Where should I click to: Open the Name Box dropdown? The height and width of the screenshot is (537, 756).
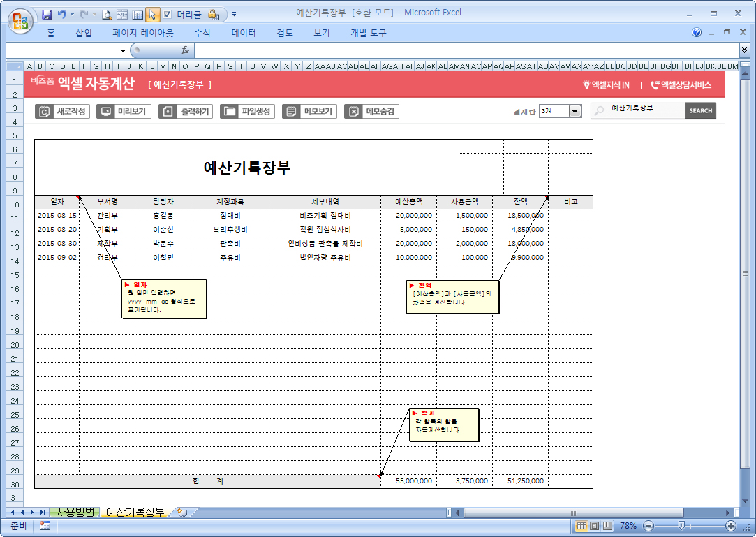(123, 51)
